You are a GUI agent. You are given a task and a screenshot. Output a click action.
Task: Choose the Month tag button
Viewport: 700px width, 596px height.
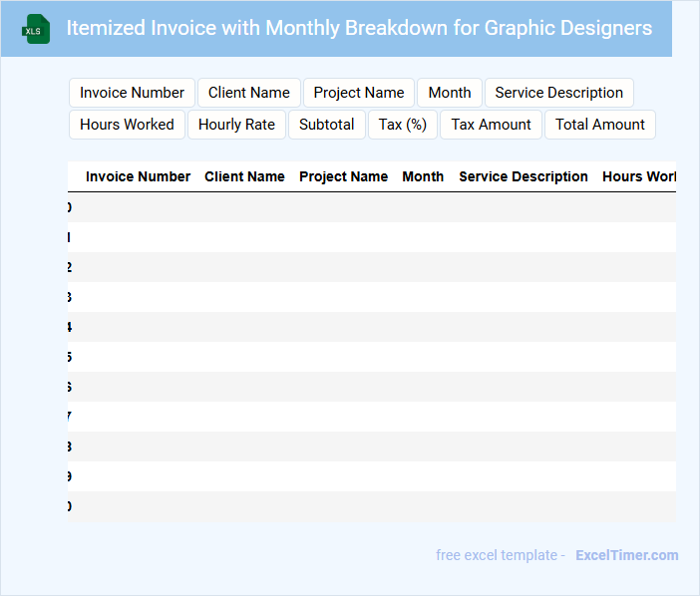pyautogui.click(x=450, y=93)
